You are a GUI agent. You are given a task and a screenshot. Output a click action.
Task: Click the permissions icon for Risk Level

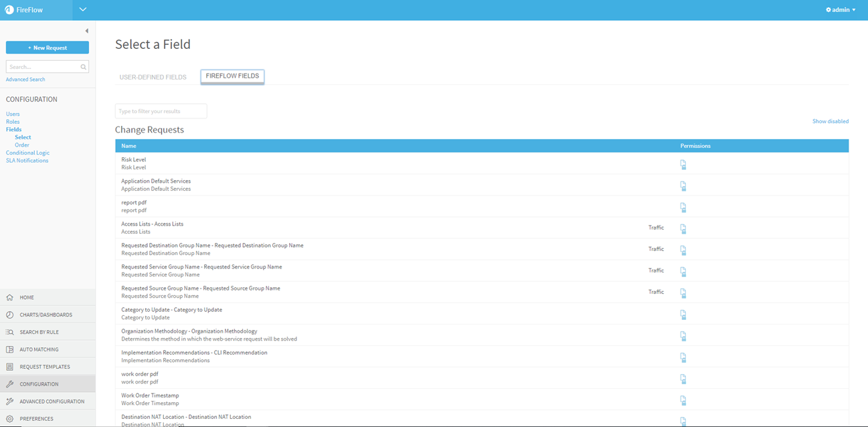tap(683, 165)
